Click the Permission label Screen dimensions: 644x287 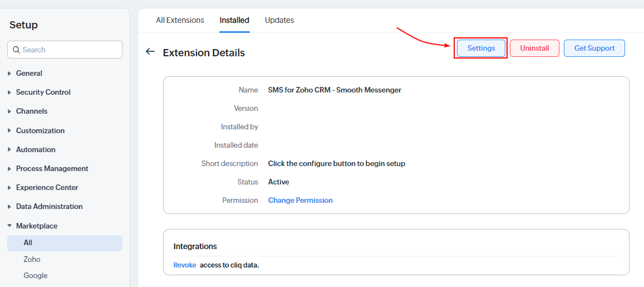point(240,200)
